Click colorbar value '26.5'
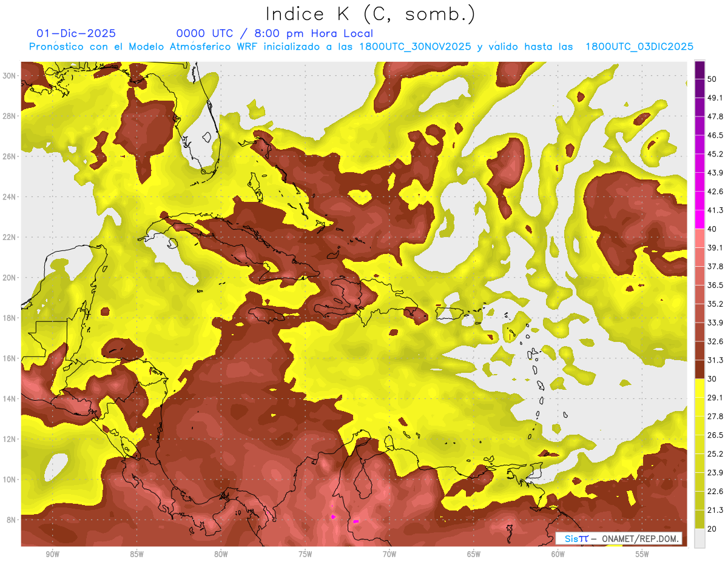Image resolution: width=728 pixels, height=562 pixels. (x=715, y=435)
